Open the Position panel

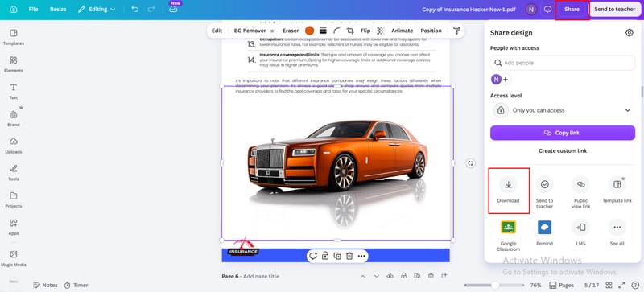431,31
